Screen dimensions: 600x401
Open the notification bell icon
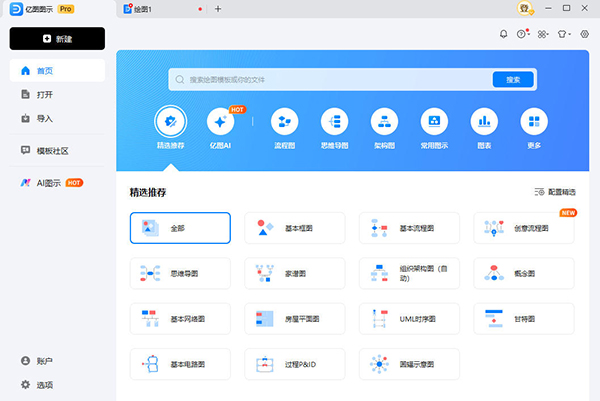[x=504, y=34]
